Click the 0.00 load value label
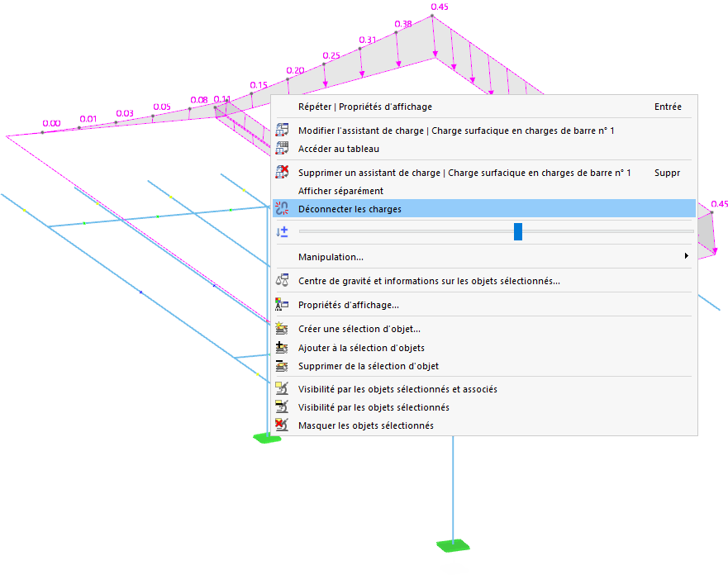 click(51, 123)
